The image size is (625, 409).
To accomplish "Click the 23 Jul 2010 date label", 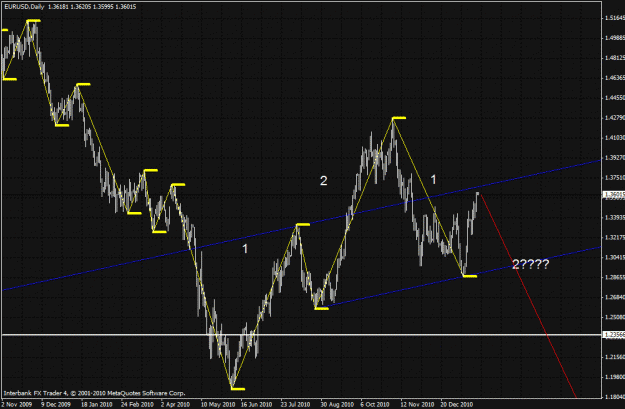I will pyautogui.click(x=295, y=404).
